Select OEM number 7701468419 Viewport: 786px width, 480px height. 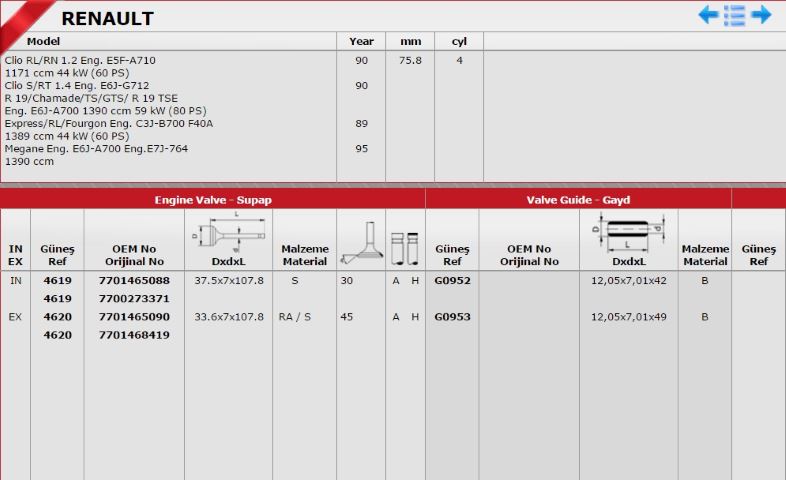(134, 335)
